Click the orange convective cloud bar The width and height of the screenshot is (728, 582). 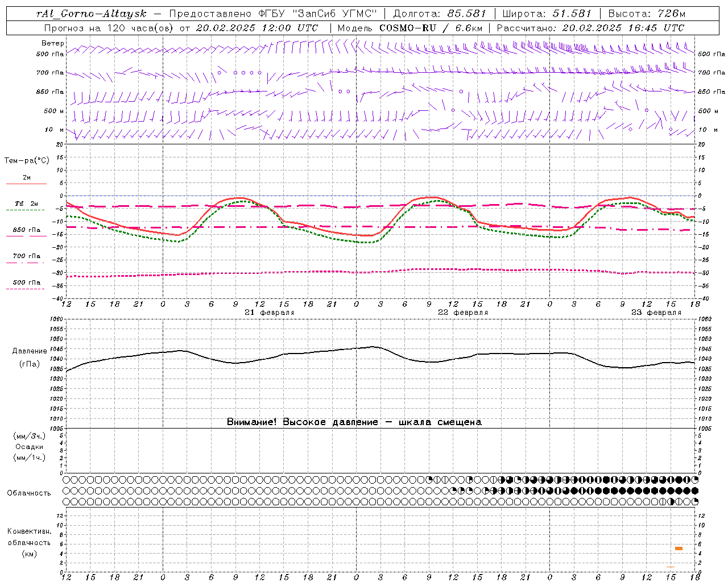click(679, 548)
